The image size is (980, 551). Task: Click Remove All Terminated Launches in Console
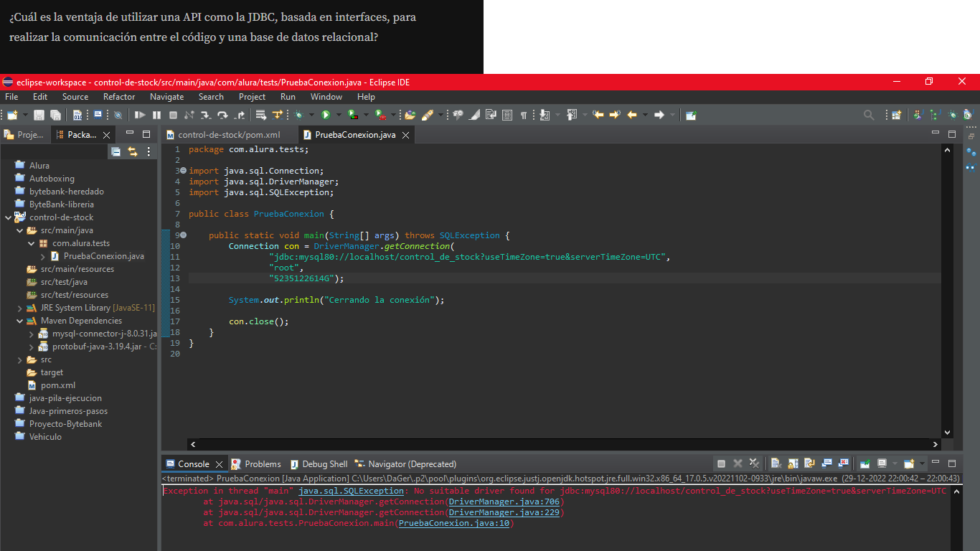point(754,463)
